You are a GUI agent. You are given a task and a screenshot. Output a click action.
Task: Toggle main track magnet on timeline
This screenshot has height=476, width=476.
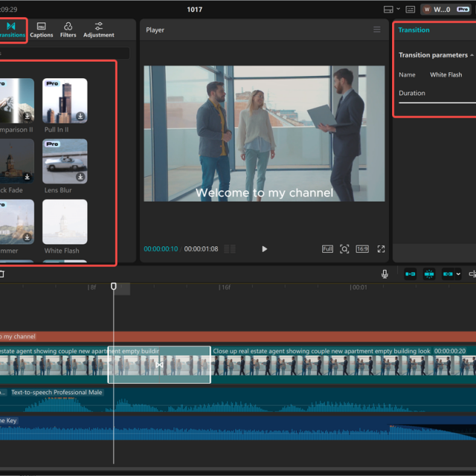click(410, 274)
